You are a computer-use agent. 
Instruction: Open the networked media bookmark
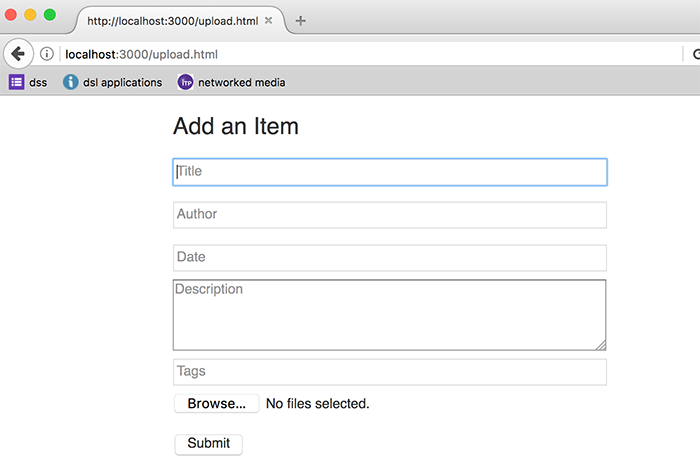[231, 82]
